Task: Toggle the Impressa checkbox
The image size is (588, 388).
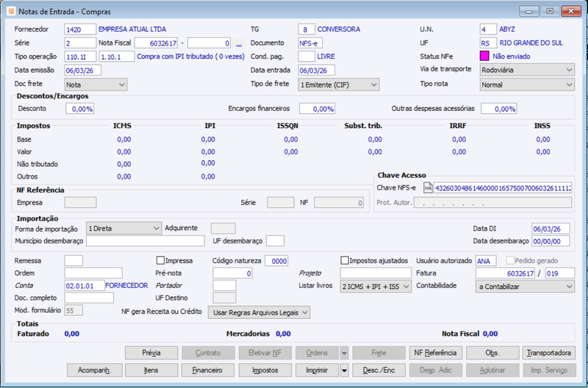Action: 160,261
